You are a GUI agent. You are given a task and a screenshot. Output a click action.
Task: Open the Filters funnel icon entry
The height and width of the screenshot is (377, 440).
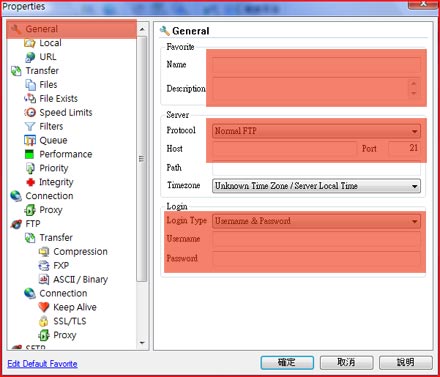click(x=30, y=127)
